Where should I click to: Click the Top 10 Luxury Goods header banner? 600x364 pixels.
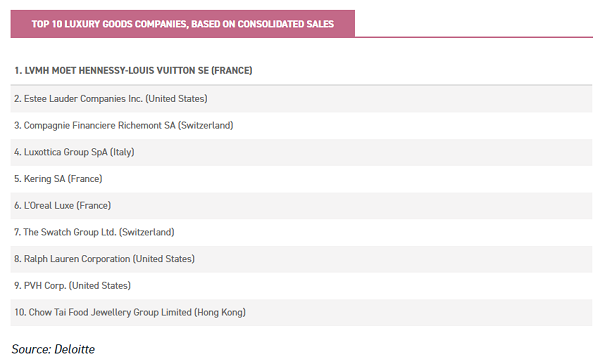click(x=183, y=24)
